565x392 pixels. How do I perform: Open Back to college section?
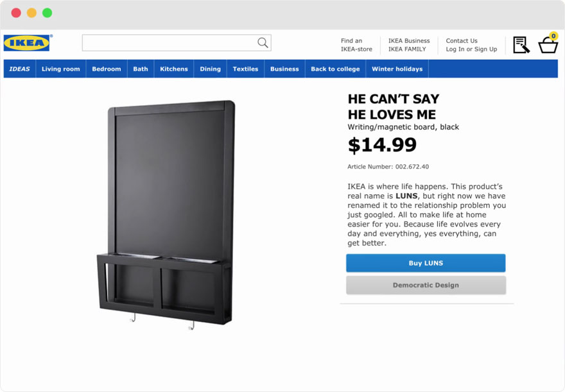coord(335,69)
